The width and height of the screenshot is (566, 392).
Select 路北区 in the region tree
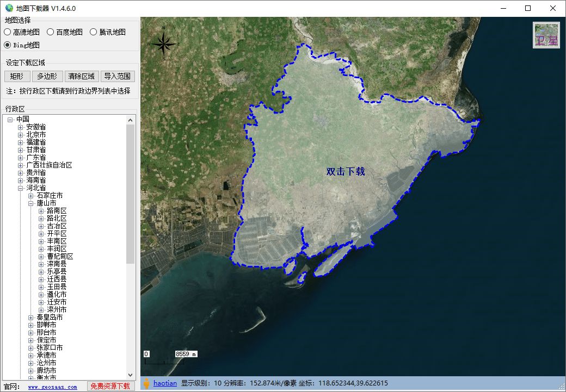(57, 218)
